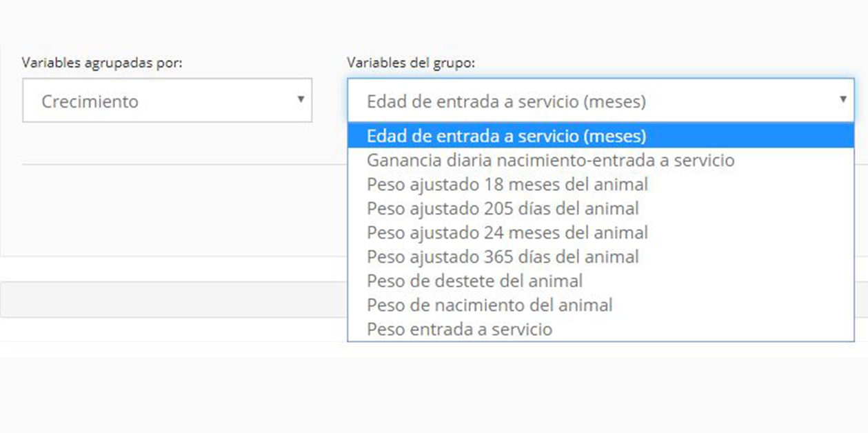Select Peso entrada a servicio option
Screen dimensions: 868x433
pos(600,329)
